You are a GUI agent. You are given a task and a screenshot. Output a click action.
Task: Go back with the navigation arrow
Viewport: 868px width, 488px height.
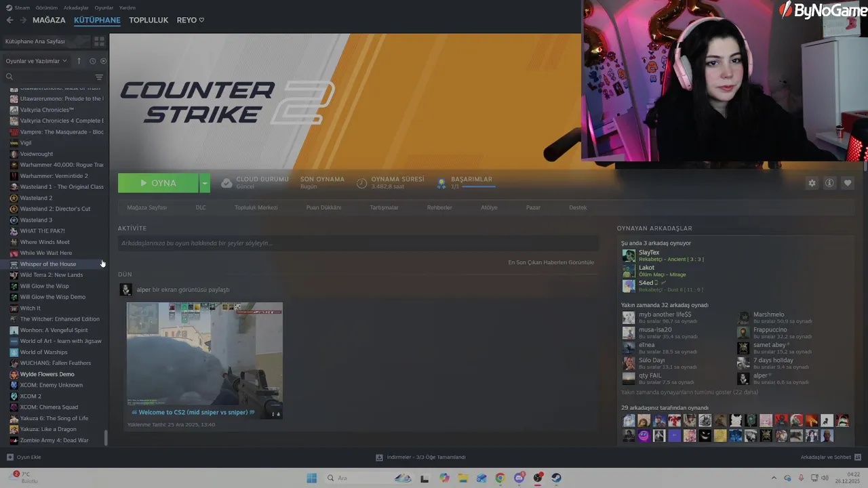click(x=9, y=20)
